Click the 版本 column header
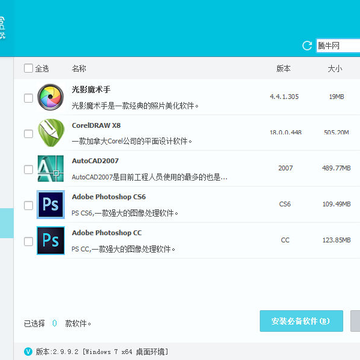This screenshot has height=360, width=360. 283,69
